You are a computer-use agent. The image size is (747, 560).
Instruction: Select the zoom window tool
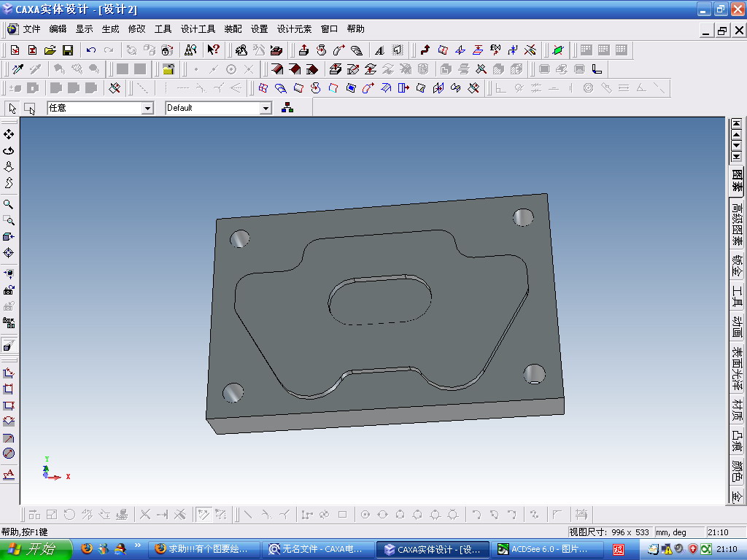[9, 220]
